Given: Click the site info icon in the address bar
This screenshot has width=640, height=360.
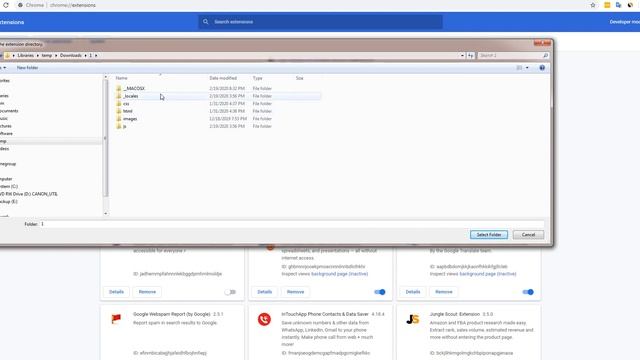Looking at the screenshot, I should (x=20, y=5).
